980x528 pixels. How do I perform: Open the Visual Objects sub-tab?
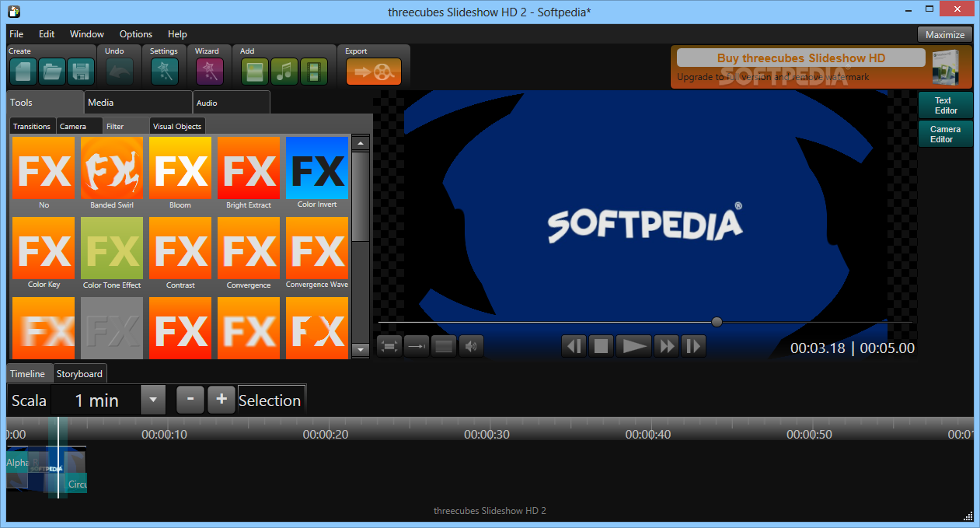(x=177, y=126)
